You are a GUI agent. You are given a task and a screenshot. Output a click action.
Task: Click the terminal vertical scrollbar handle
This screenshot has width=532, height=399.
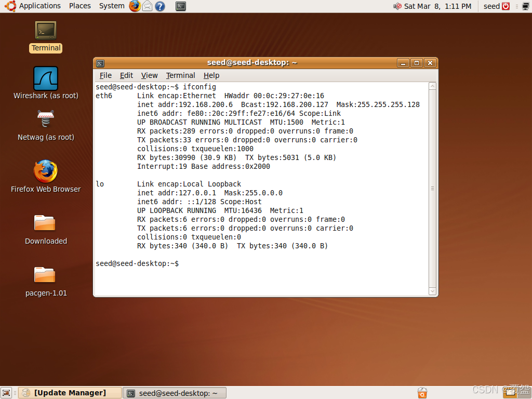pos(432,188)
